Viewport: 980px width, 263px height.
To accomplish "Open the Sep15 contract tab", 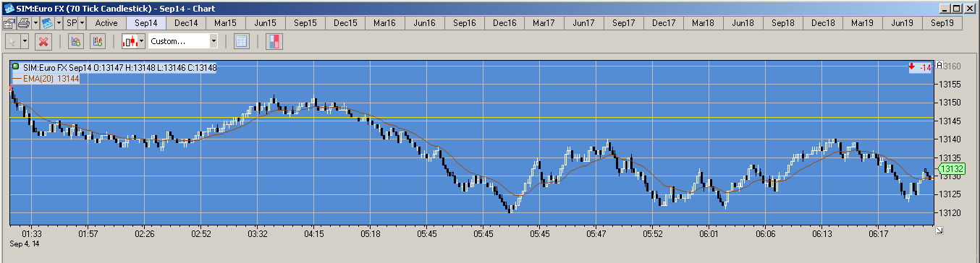I will point(305,22).
